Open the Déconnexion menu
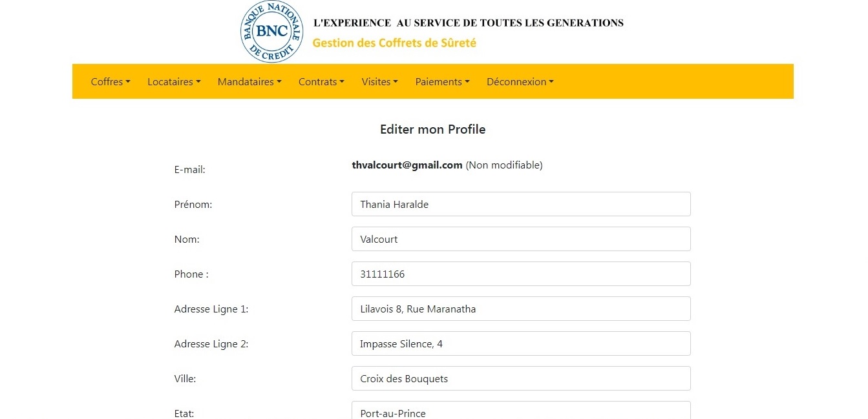868x419 pixels. tap(520, 82)
